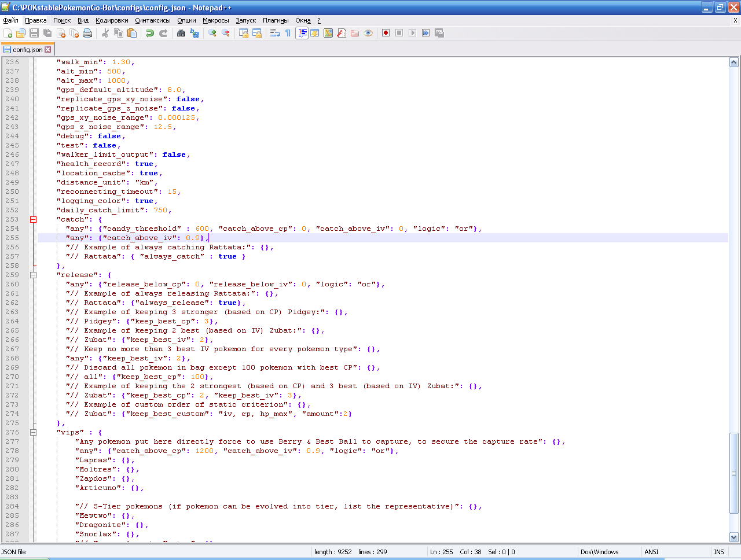Run macro multiple times
Image resolution: width=741 pixels, height=560 pixels.
(x=425, y=33)
